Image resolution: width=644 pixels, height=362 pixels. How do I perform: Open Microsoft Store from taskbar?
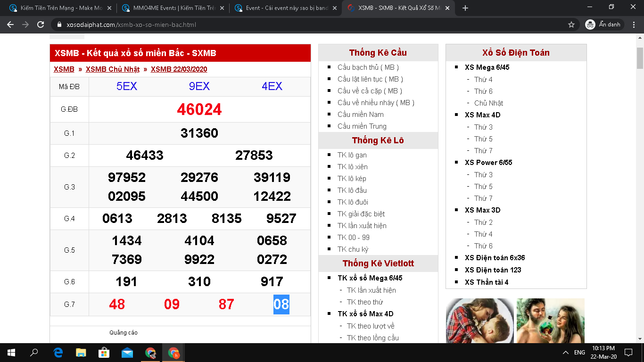click(x=104, y=353)
